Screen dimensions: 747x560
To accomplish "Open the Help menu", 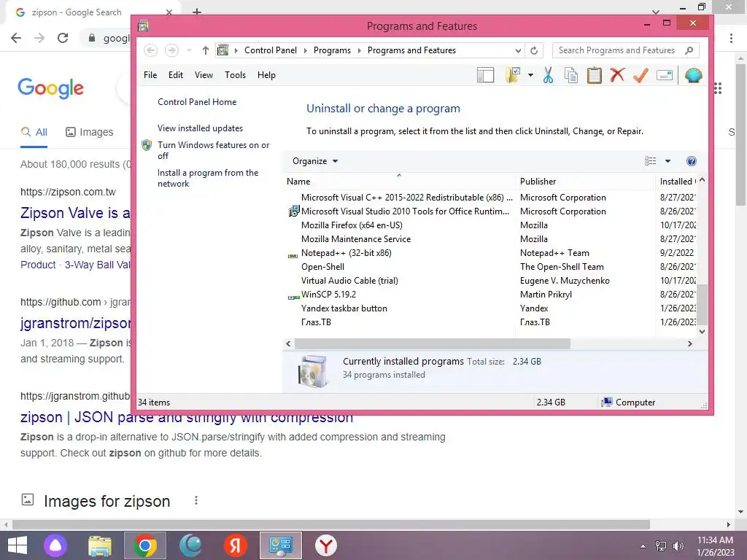I will coord(266,75).
